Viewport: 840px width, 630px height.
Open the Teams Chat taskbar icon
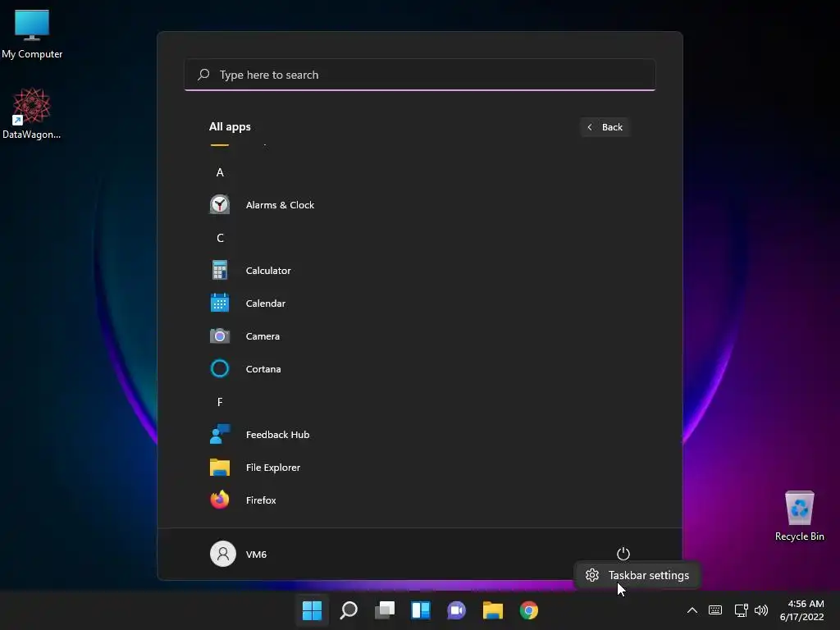(x=456, y=610)
